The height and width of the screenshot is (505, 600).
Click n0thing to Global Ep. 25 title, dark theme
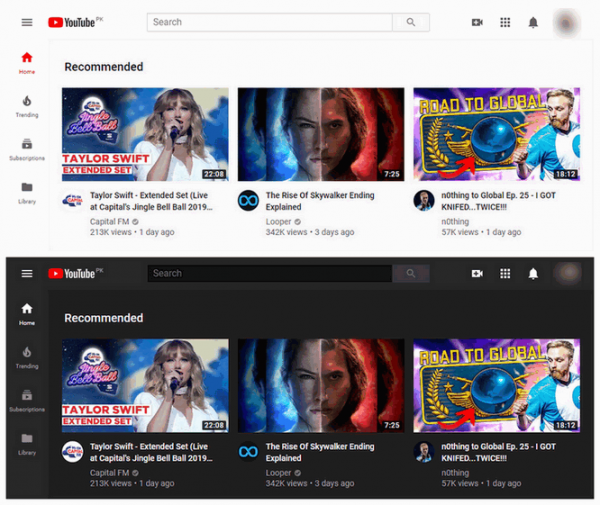coord(499,453)
